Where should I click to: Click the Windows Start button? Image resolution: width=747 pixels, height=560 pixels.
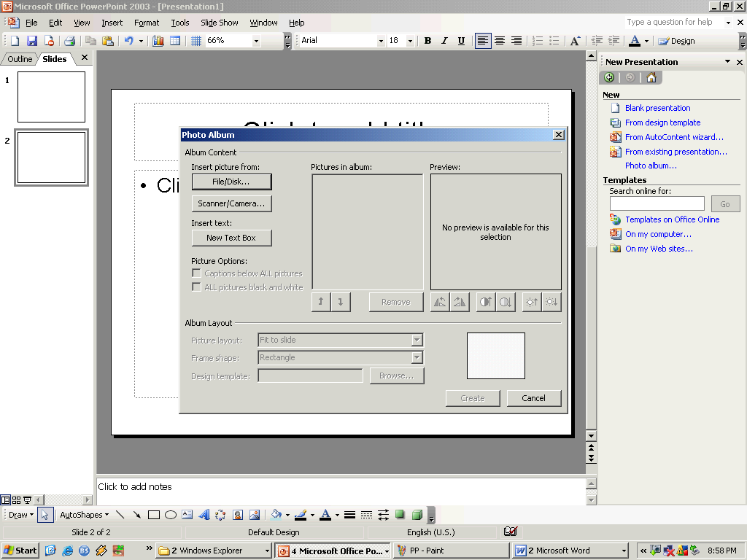(x=20, y=551)
